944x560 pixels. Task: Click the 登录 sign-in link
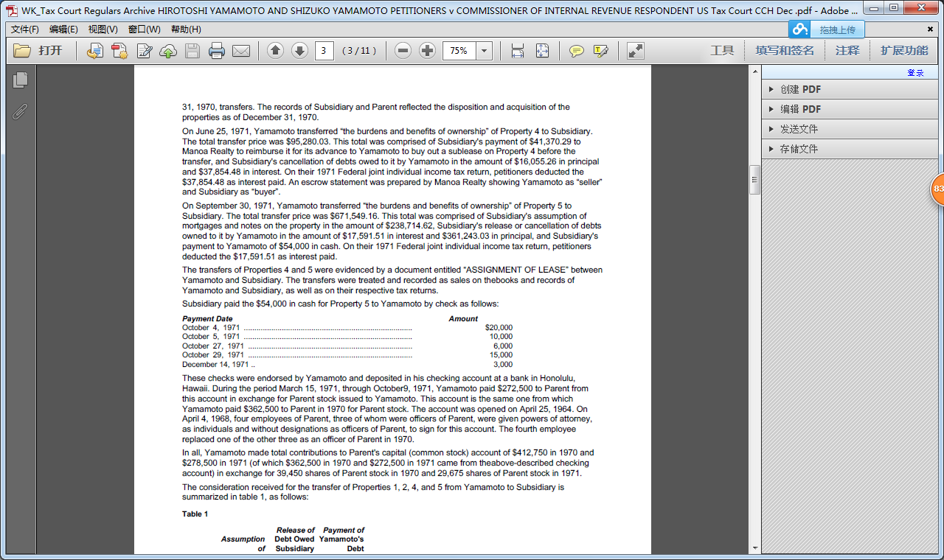(x=915, y=72)
